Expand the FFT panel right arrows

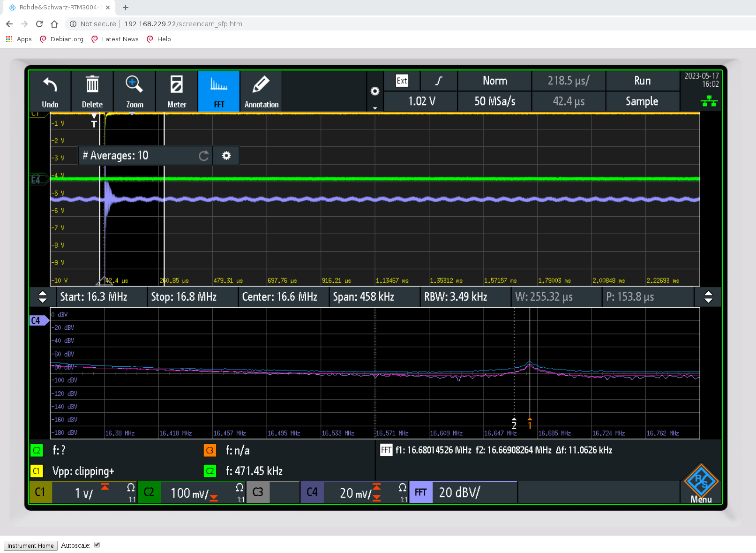[x=708, y=297]
